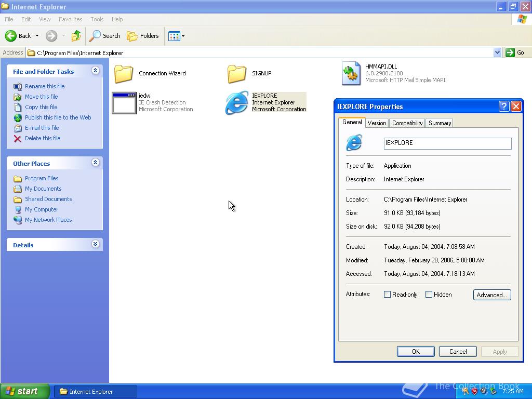Image resolution: width=532 pixels, height=399 pixels.
Task: Click the Program Files folder icon in Other Places
Action: coord(18,179)
